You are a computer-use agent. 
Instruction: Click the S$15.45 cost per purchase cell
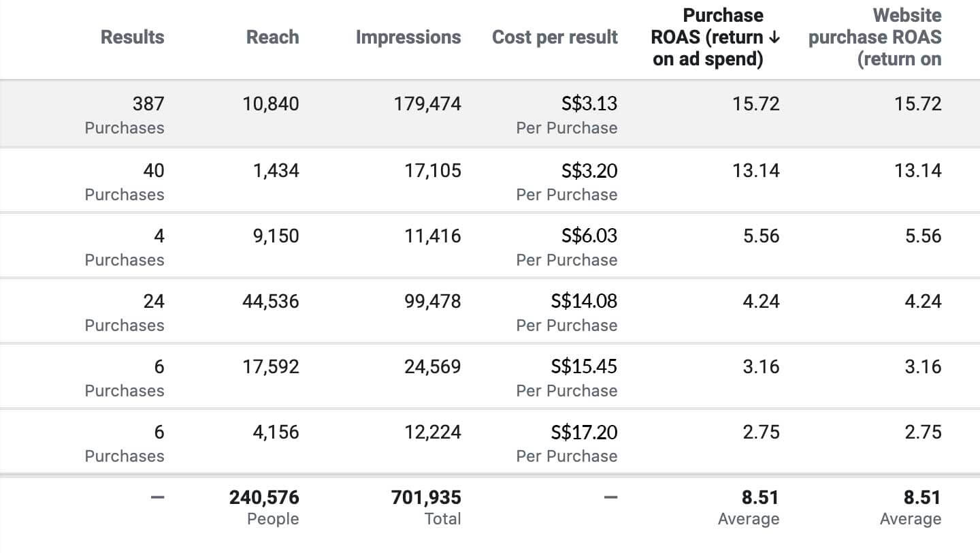(567, 377)
